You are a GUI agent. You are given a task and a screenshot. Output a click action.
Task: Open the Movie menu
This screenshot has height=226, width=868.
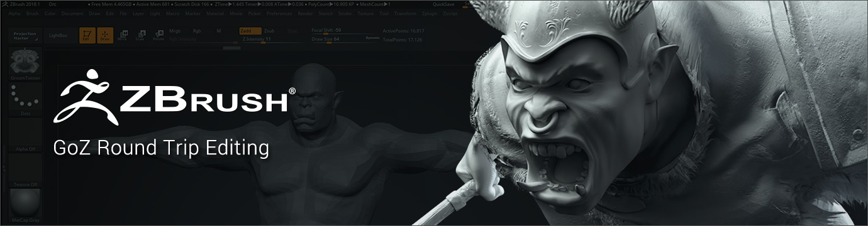236,14
